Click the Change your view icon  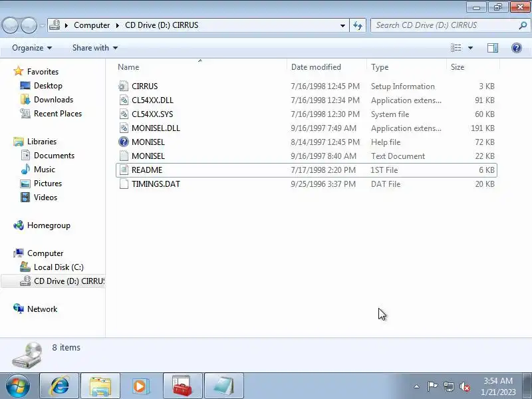click(x=456, y=48)
